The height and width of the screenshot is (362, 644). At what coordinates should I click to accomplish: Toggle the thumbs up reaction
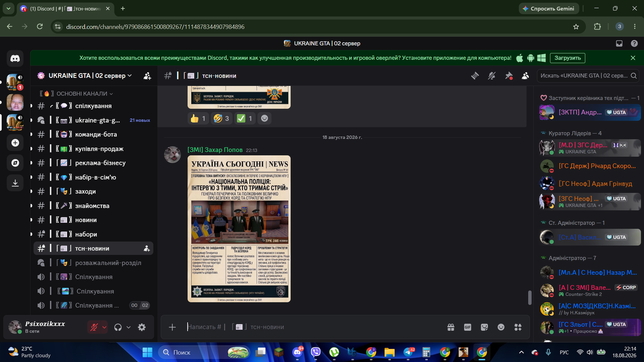[198, 119]
